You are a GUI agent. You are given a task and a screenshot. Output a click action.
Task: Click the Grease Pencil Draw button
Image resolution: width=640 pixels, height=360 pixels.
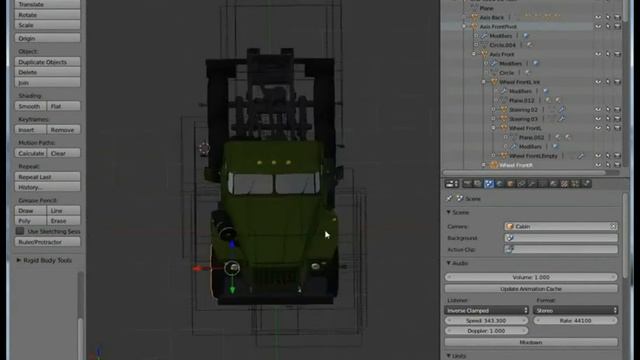pyautogui.click(x=30, y=211)
